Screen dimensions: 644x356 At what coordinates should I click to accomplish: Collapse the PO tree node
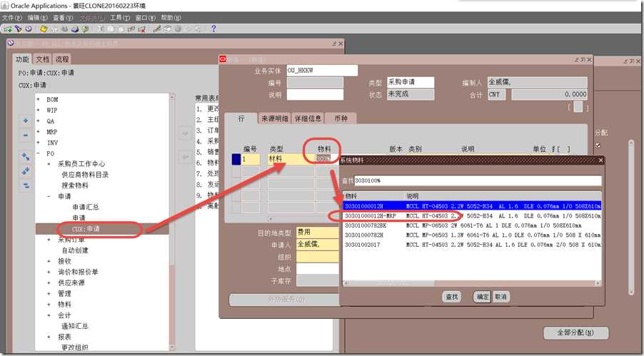click(38, 153)
